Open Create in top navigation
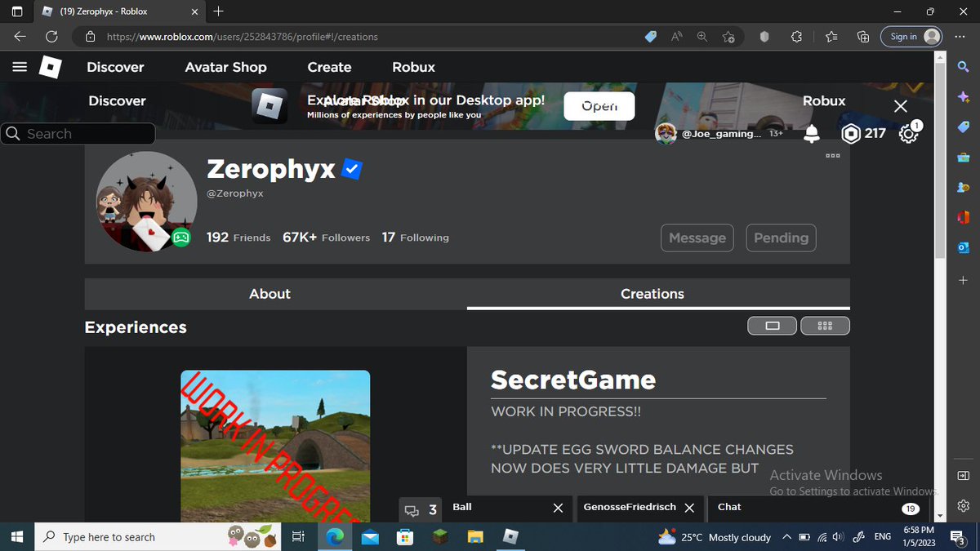Screen dimensions: 980x551 tap(329, 67)
